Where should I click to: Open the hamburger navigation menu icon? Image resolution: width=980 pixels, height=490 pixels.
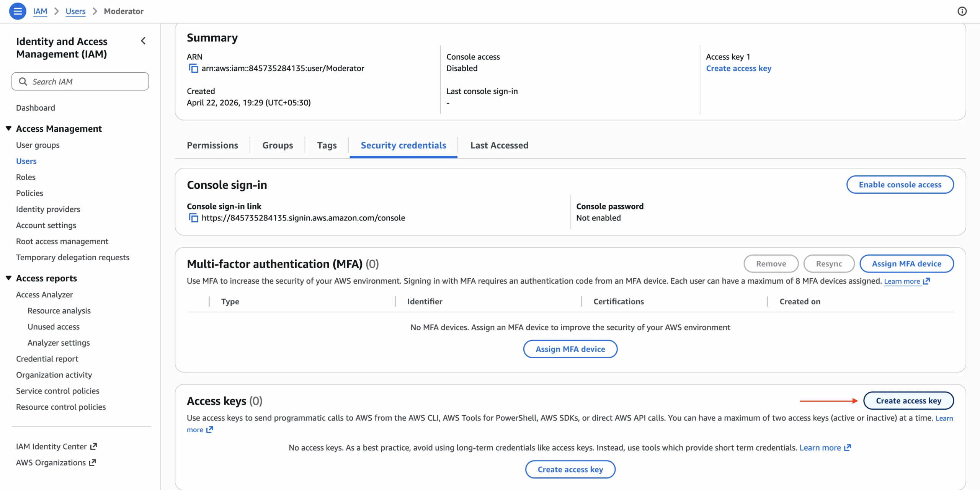[x=18, y=11]
